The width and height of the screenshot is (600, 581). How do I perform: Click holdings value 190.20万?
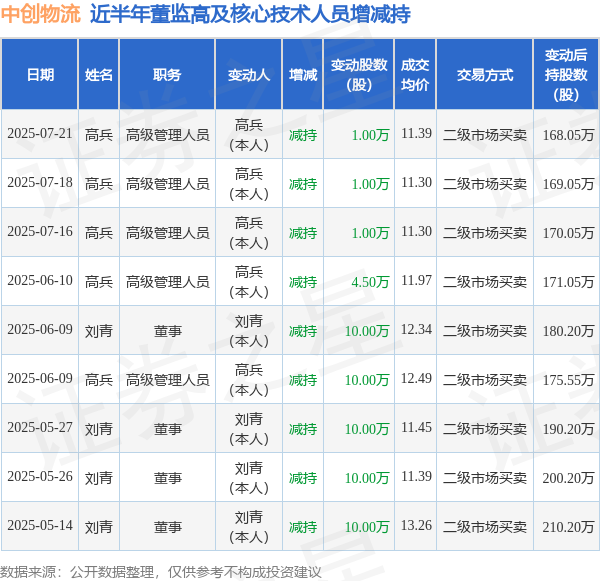(x=569, y=429)
